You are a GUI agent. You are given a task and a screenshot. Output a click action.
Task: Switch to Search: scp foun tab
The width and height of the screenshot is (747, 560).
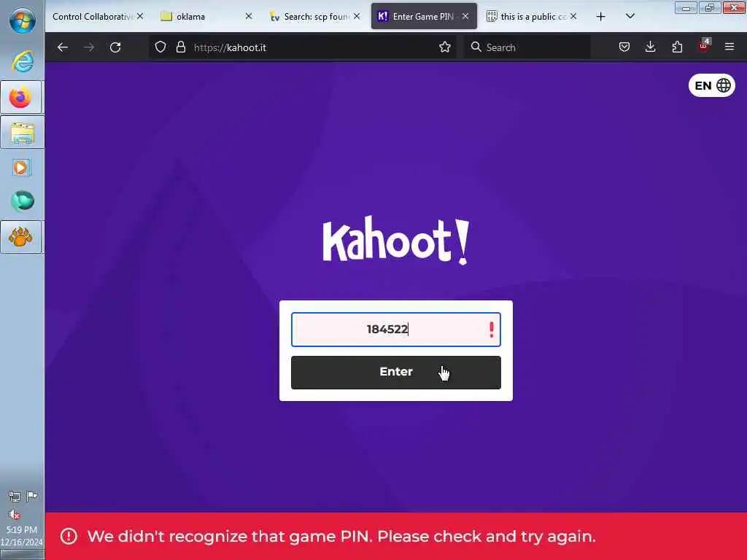click(x=316, y=17)
